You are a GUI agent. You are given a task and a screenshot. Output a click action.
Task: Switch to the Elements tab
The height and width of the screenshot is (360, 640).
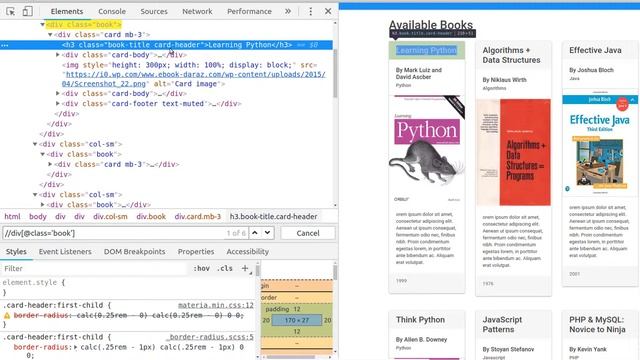pyautogui.click(x=67, y=11)
